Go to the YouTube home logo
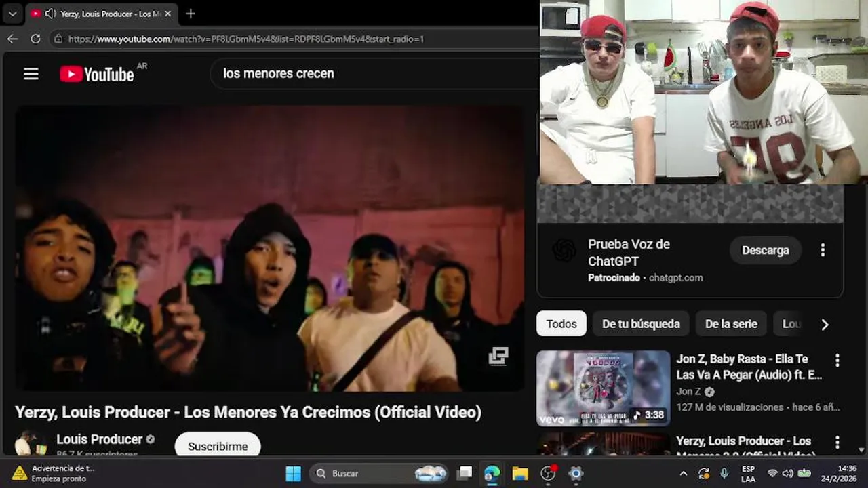The width and height of the screenshot is (868, 488). (97, 74)
